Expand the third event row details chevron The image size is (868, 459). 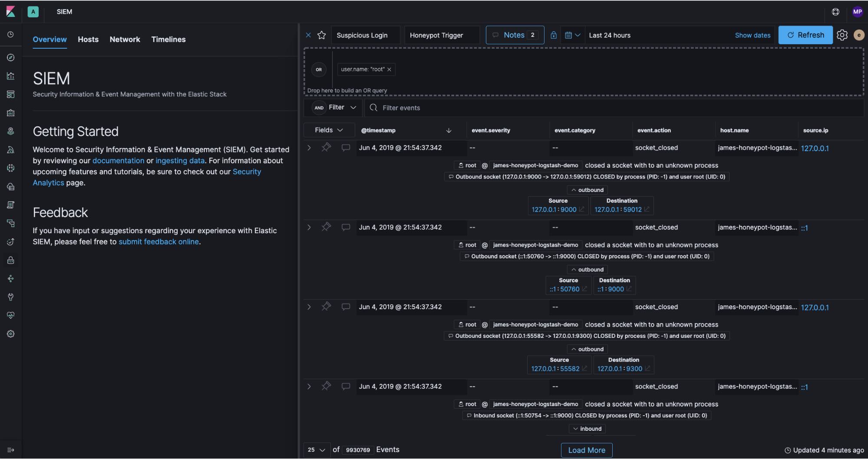[x=309, y=307]
